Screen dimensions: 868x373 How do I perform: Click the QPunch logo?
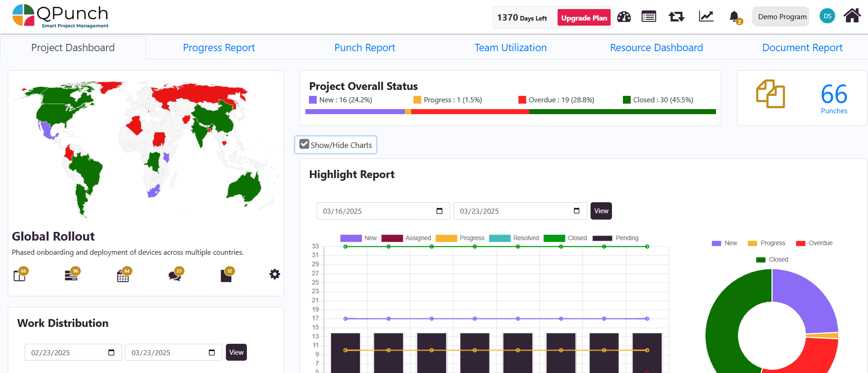click(61, 16)
